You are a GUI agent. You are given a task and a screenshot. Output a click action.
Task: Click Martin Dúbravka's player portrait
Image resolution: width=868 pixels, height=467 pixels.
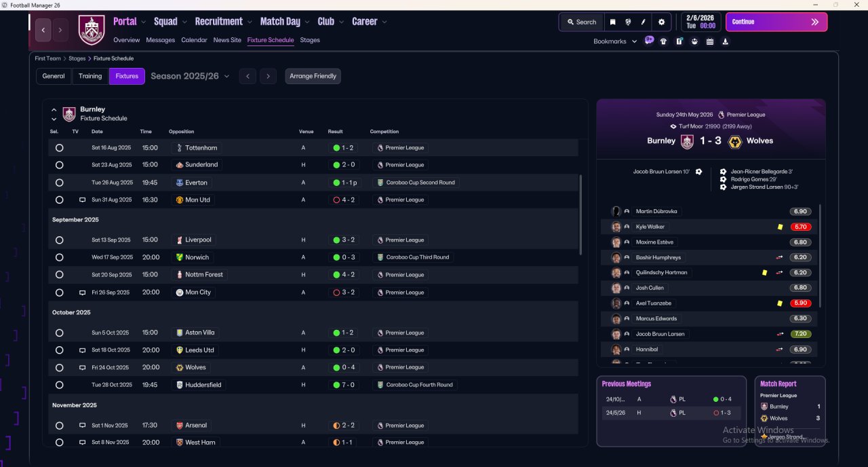tap(616, 211)
